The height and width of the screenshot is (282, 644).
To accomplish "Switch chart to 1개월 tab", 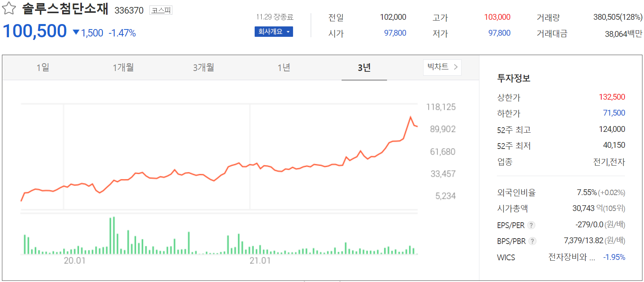I will 123,67.
